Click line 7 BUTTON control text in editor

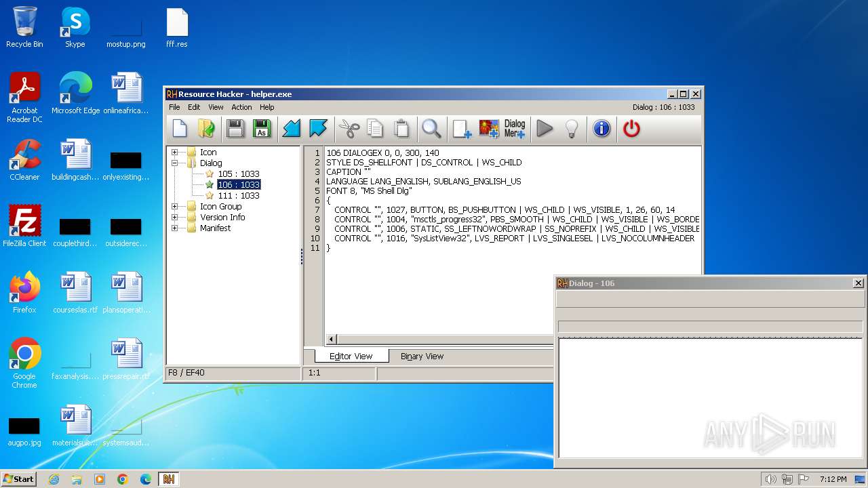[x=505, y=210]
